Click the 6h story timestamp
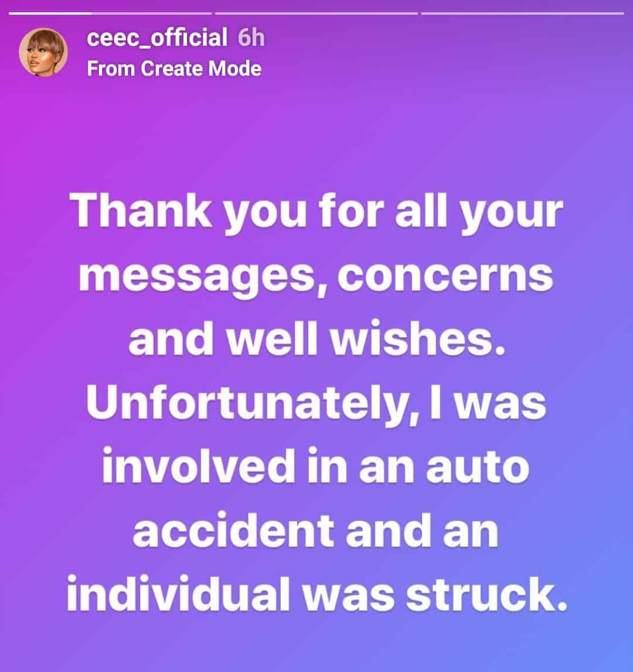 click(x=251, y=39)
